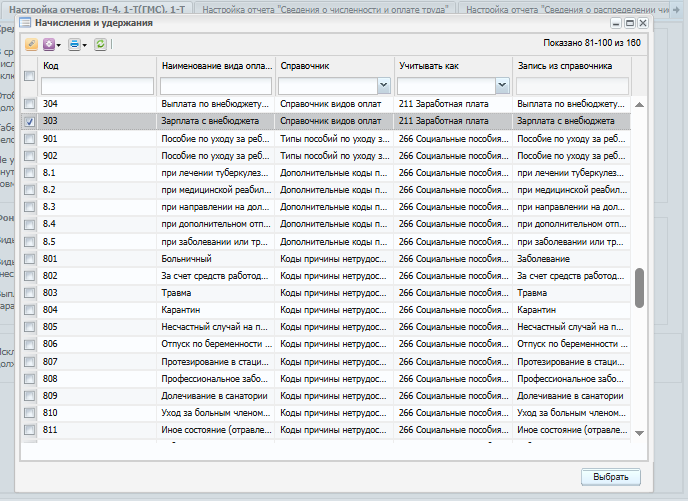Minimize the Начисления и удержания dialog
This screenshot has height=501, width=688.
616,23
